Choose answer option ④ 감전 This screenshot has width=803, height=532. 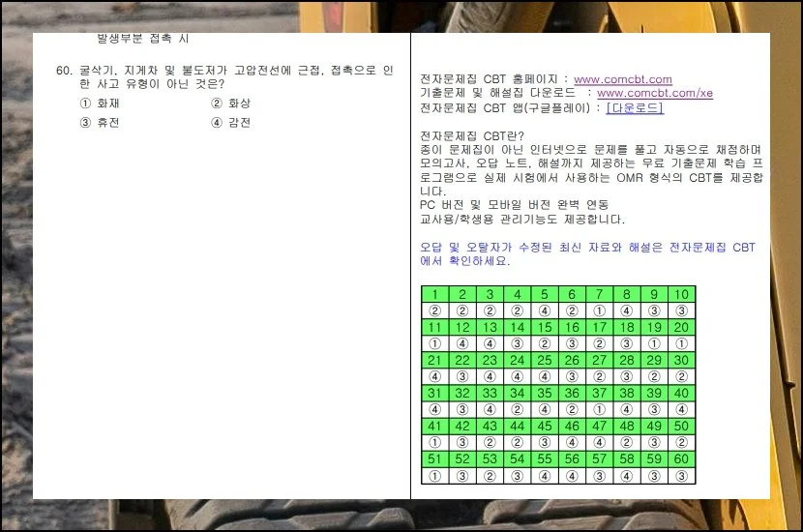click(230, 123)
